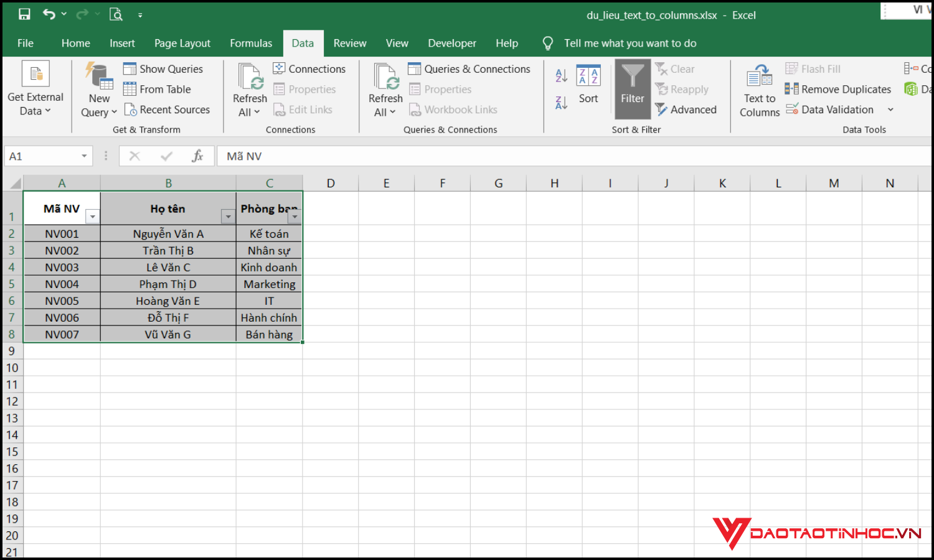Switch to the Insert tab
This screenshot has height=560, width=934.
tap(122, 43)
